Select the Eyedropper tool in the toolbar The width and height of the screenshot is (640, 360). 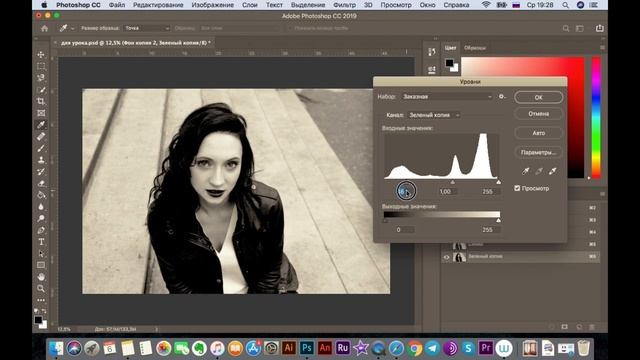(41, 125)
